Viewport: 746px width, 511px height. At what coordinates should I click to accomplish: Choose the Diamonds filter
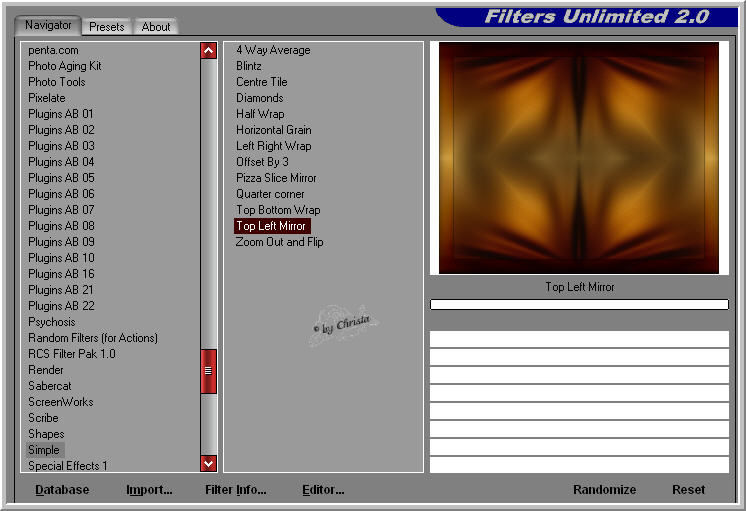click(x=260, y=98)
